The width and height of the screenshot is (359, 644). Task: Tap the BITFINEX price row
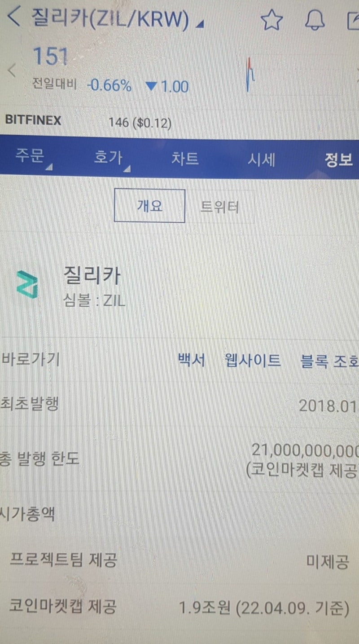point(179,121)
